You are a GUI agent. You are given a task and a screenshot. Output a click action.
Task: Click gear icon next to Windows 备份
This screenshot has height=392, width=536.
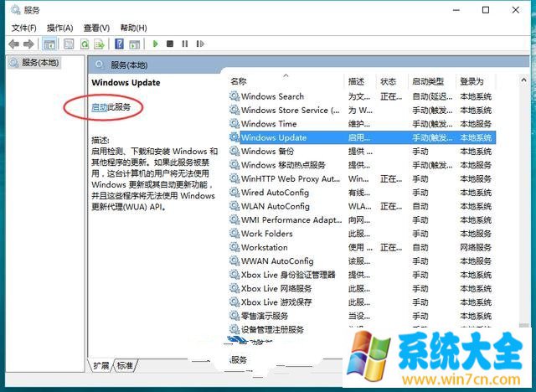[x=234, y=151]
